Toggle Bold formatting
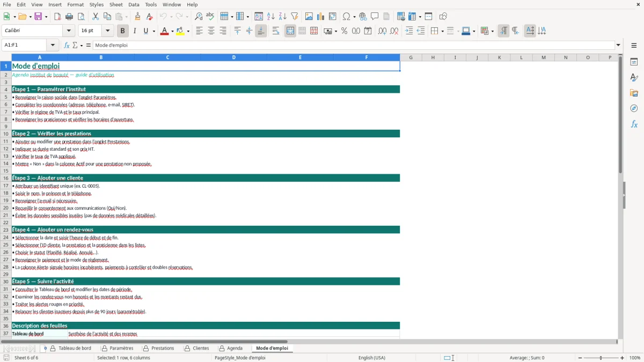The image size is (644, 362). click(122, 31)
